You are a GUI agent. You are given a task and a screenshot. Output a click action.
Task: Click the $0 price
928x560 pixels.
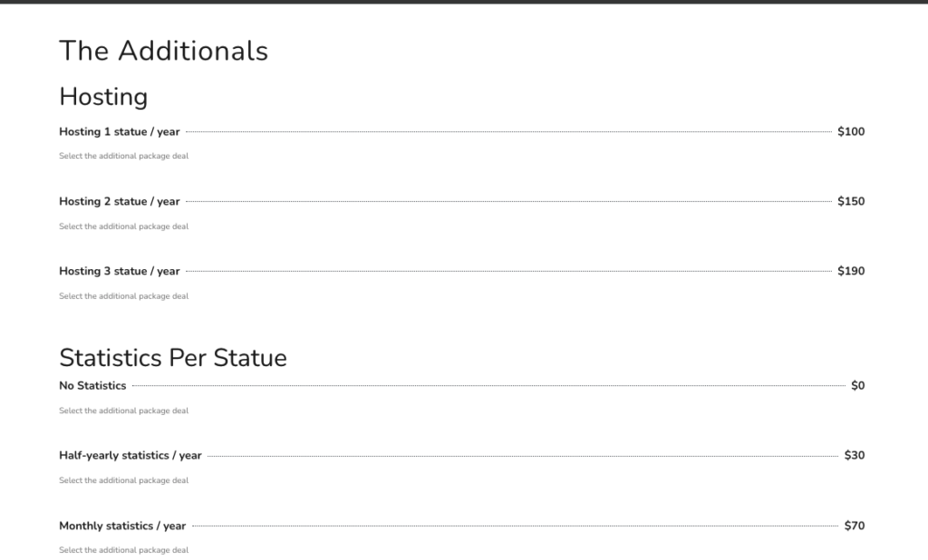point(857,386)
